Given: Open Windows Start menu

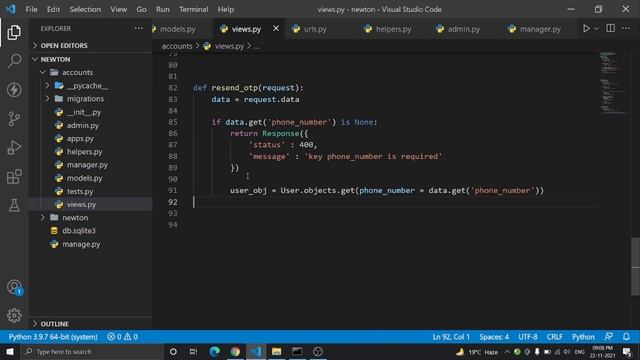Looking at the screenshot, I should [9, 351].
